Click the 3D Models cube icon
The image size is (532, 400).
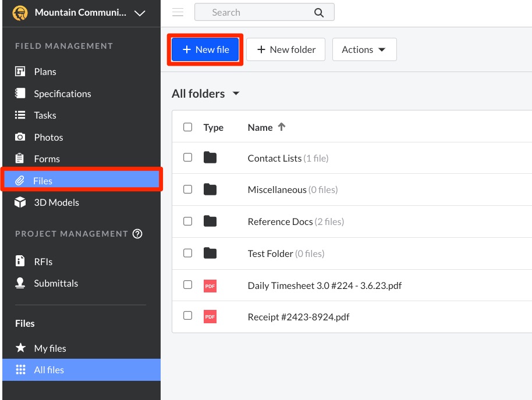click(20, 202)
